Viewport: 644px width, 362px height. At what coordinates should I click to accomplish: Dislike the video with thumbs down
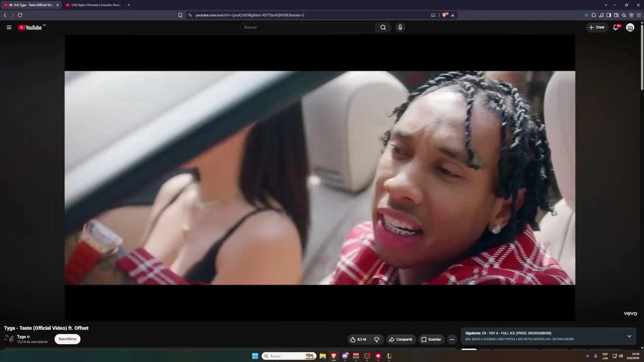pos(377,339)
